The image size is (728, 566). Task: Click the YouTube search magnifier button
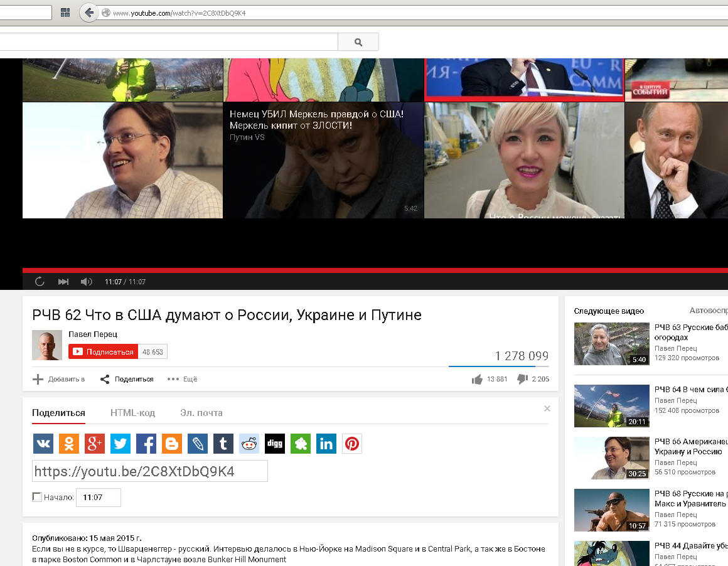[x=358, y=42]
